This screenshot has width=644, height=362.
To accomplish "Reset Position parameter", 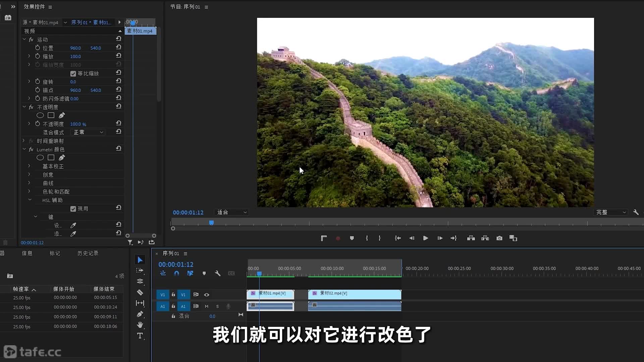I will tap(118, 47).
